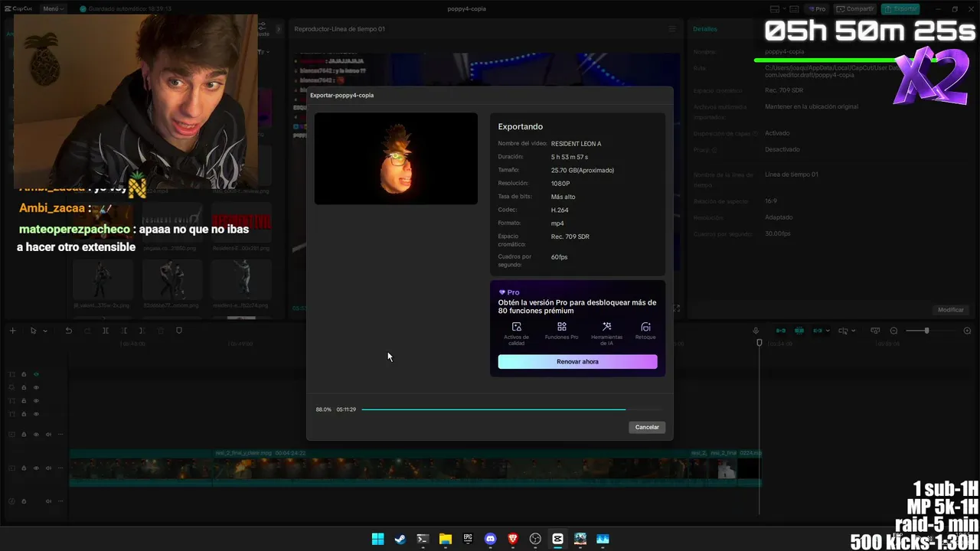This screenshot has width=980, height=551.
Task: Toggle lock on the resi_2_final clip track
Action: [24, 468]
